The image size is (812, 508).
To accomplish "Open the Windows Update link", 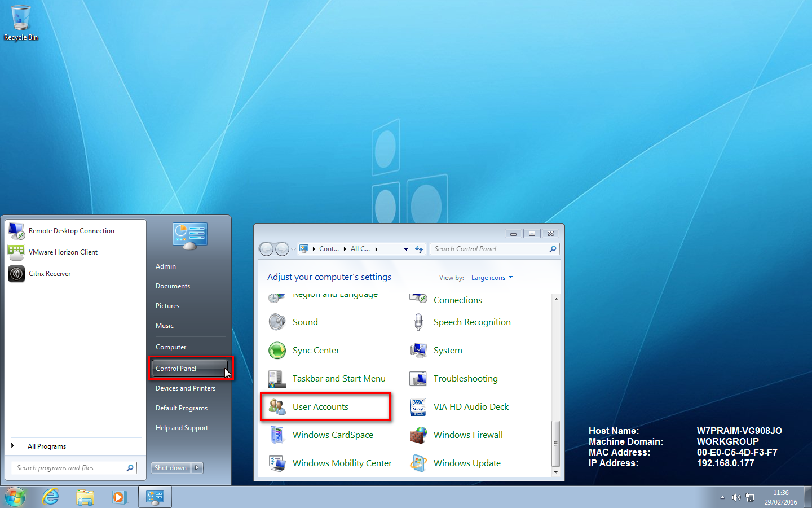I will pyautogui.click(x=467, y=463).
